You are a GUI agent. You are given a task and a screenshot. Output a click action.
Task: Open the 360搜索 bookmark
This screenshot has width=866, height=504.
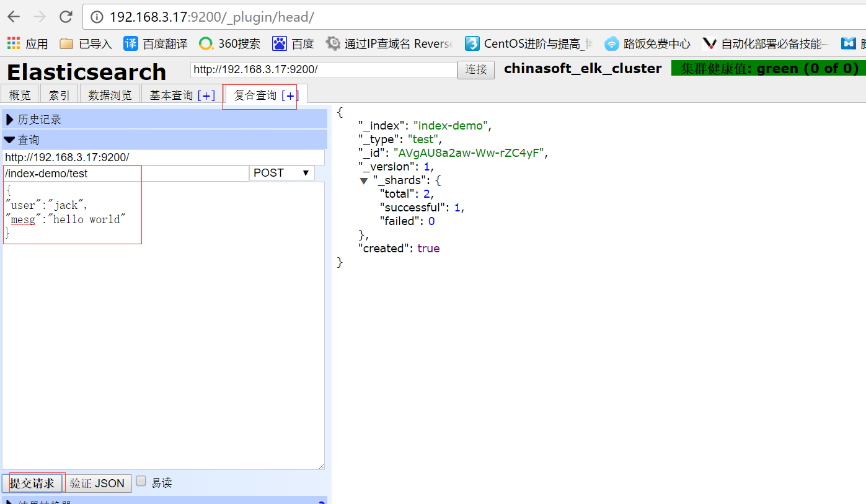[x=229, y=43]
